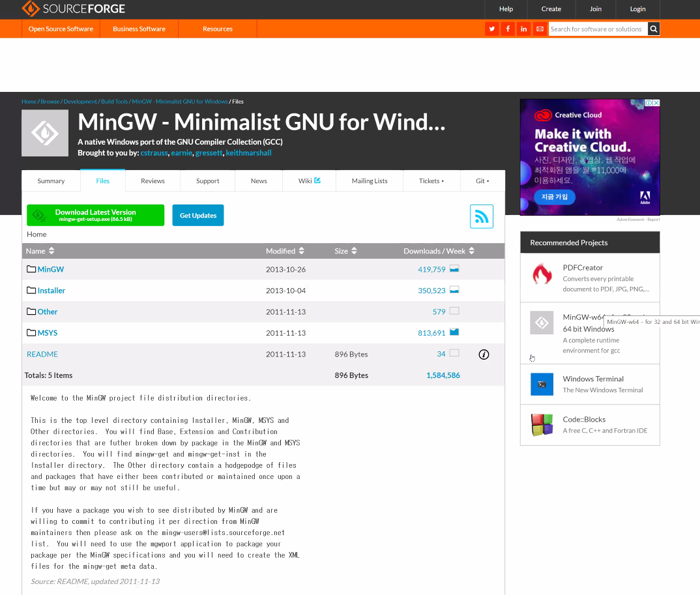Sort file list by Downloads / Week

click(439, 252)
